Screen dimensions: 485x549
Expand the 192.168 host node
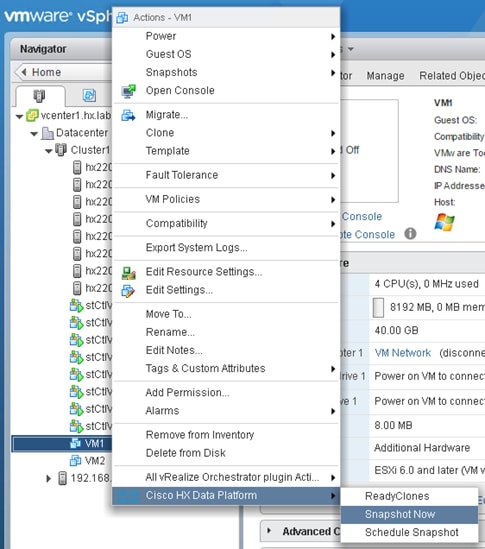tap(49, 478)
